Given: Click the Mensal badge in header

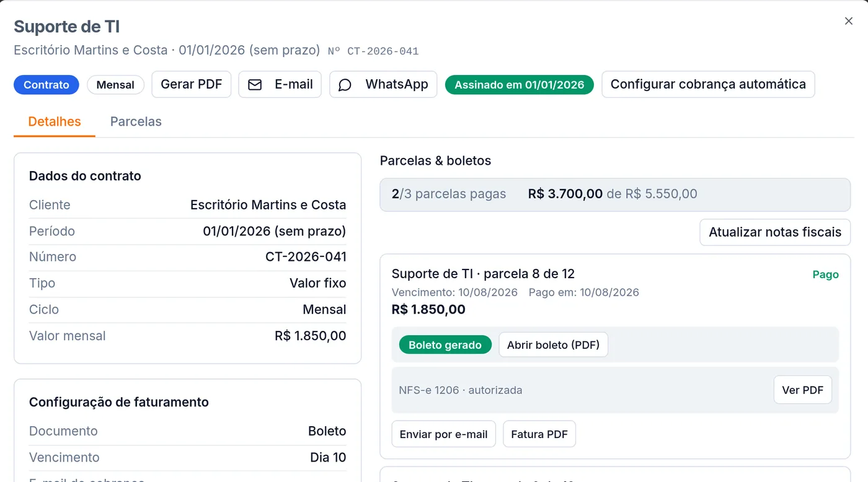Looking at the screenshot, I should tap(115, 85).
